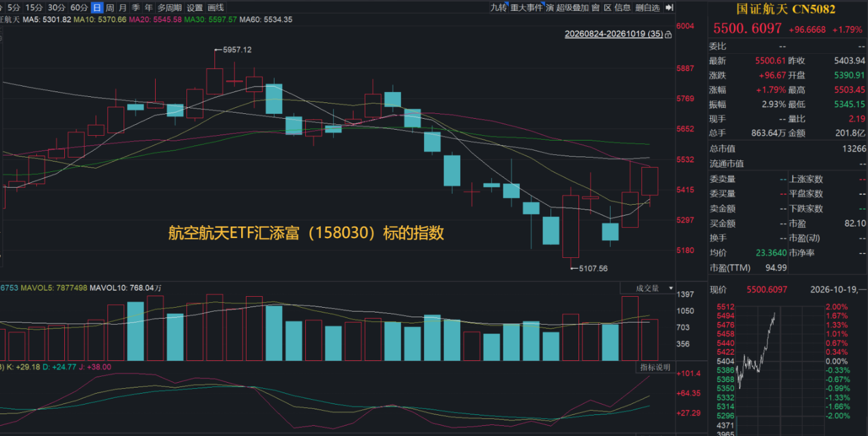Click the MA5: 5301.82 label
Screen dimensions: 868x436
click(x=47, y=19)
